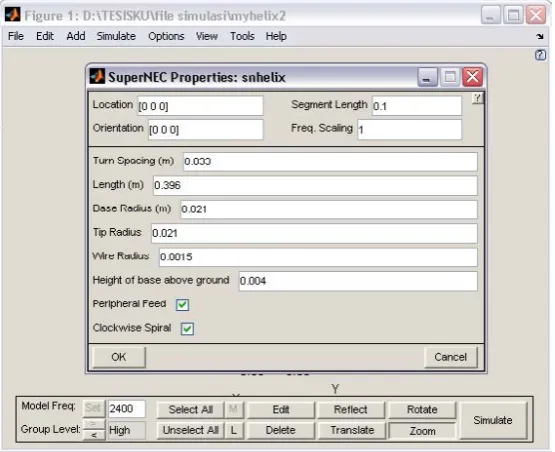Click the Orientation input field
The width and height of the screenshot is (555, 452).
pyautogui.click(x=206, y=130)
